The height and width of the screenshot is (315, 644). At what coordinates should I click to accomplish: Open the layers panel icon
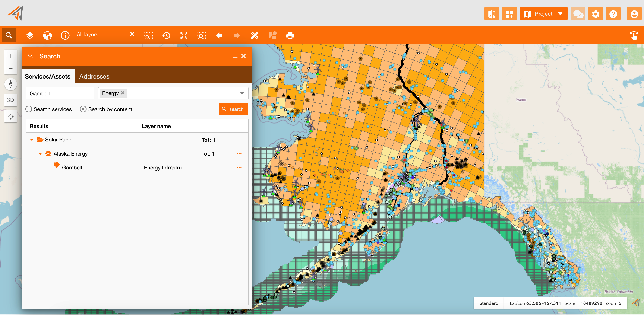pos(30,35)
